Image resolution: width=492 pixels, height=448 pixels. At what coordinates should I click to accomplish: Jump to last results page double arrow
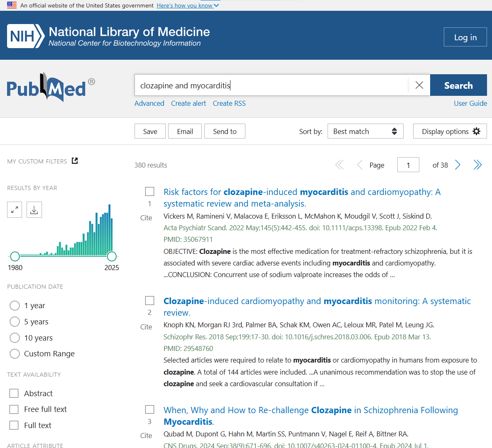[x=477, y=165]
